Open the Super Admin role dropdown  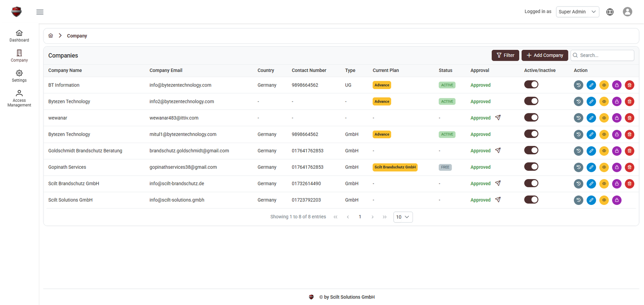point(577,12)
